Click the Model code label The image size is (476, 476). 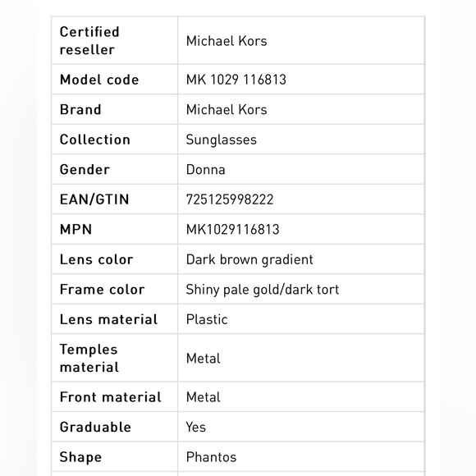pyautogui.click(x=99, y=80)
